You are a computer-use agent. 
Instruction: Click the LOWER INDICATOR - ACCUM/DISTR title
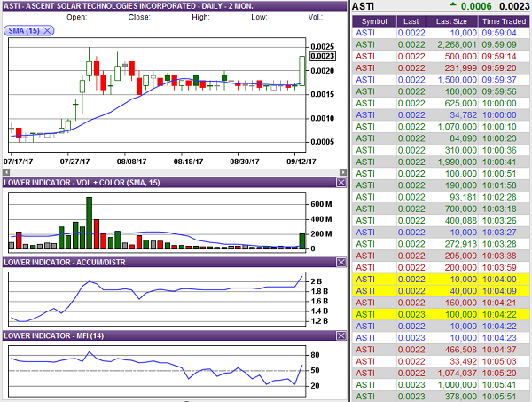65,262
